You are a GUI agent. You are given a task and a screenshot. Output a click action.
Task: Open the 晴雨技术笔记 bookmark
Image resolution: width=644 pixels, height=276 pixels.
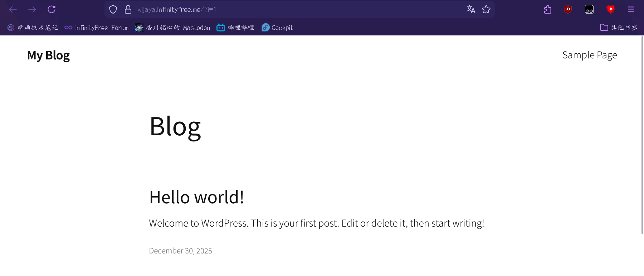coord(33,28)
